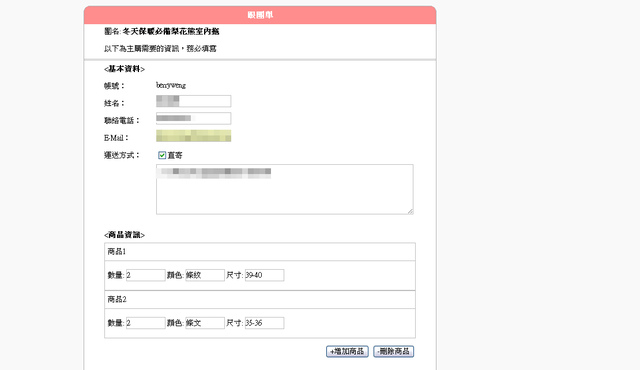Viewport: 640px width, 370px height.
Task: Click the 商品2 尺寸 field showing 35-36
Action: click(x=264, y=323)
